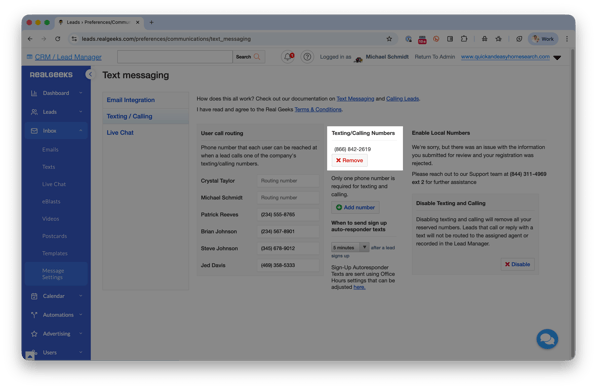The height and width of the screenshot is (389, 597).
Task: Click the magnifier search icon
Action: coord(257,57)
